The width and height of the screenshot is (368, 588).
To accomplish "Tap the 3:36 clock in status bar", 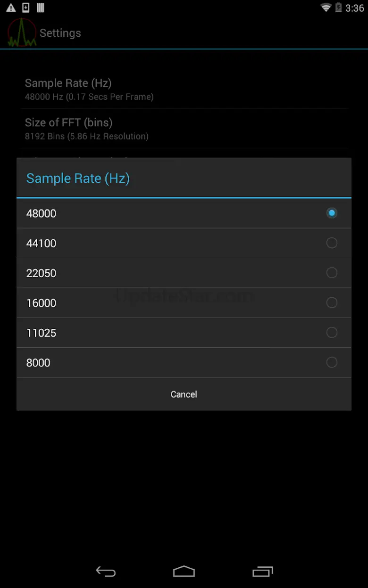I will coord(355,8).
